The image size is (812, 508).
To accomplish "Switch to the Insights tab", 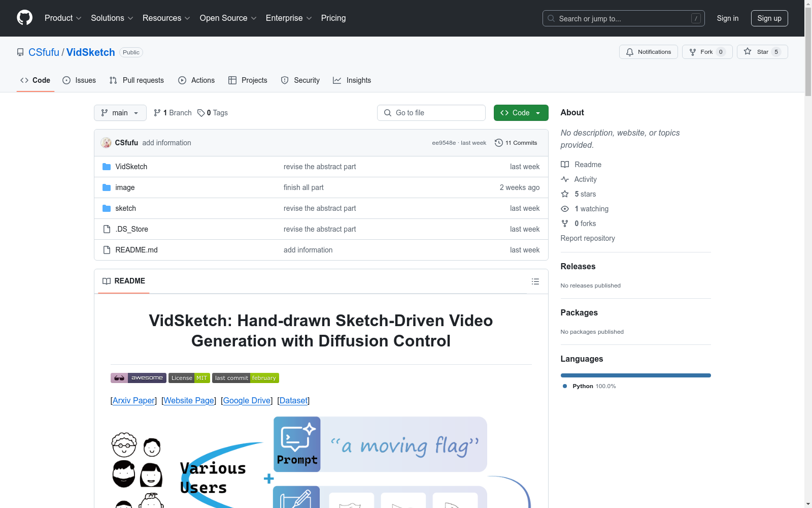I will coord(352,80).
